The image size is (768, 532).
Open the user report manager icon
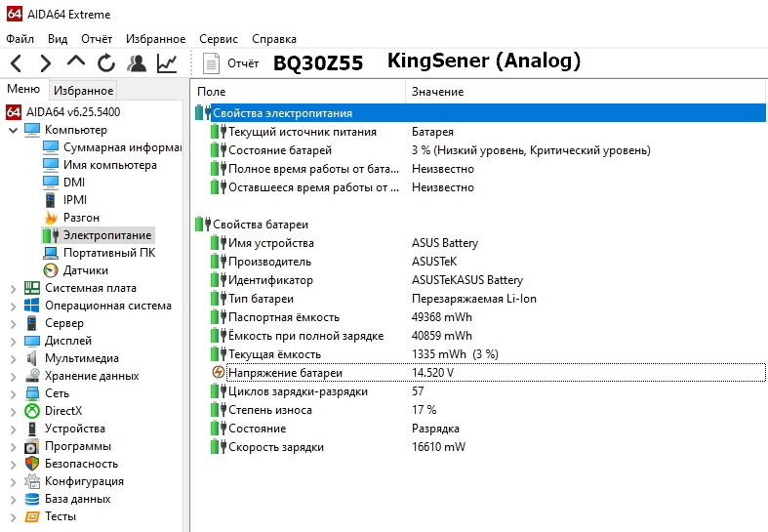[x=137, y=63]
